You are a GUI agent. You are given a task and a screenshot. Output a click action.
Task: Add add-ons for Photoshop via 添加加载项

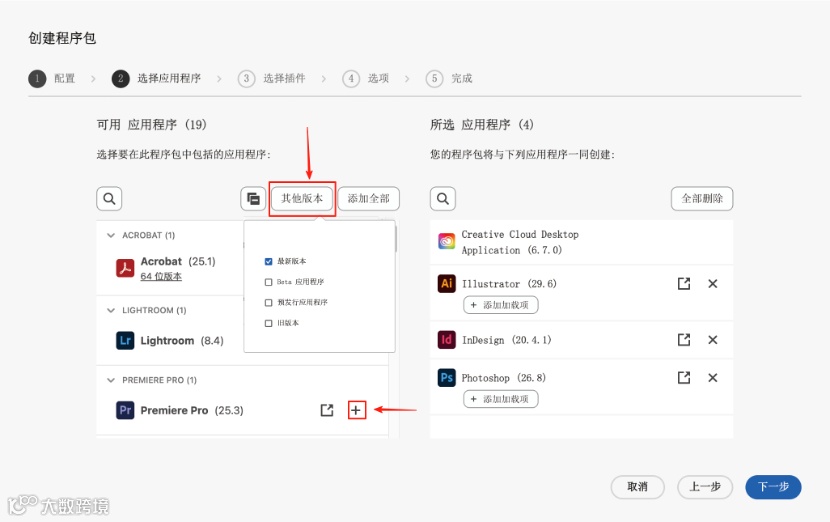pos(501,399)
